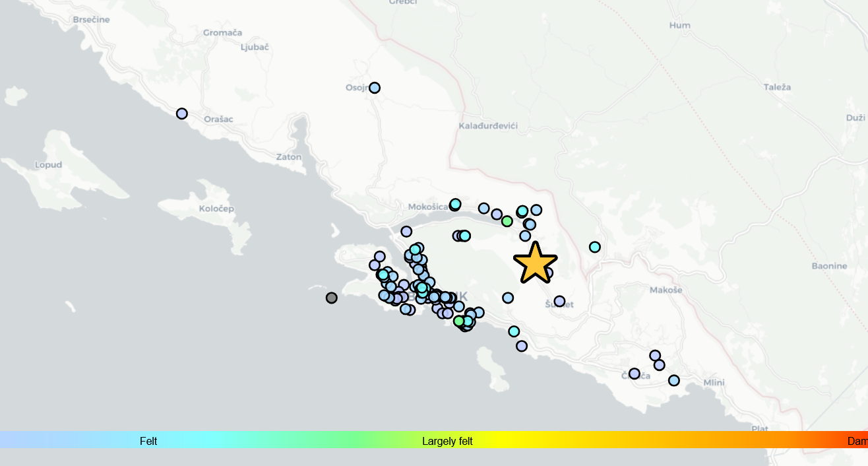Click the 'Felt' legend label
Image resolution: width=868 pixels, height=466 pixels.
coord(148,441)
